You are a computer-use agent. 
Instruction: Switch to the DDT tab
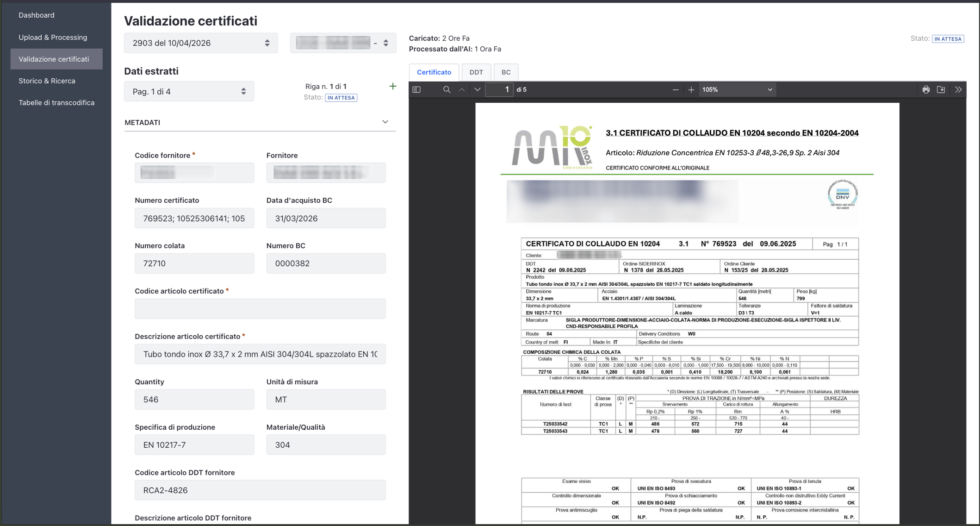click(x=476, y=72)
